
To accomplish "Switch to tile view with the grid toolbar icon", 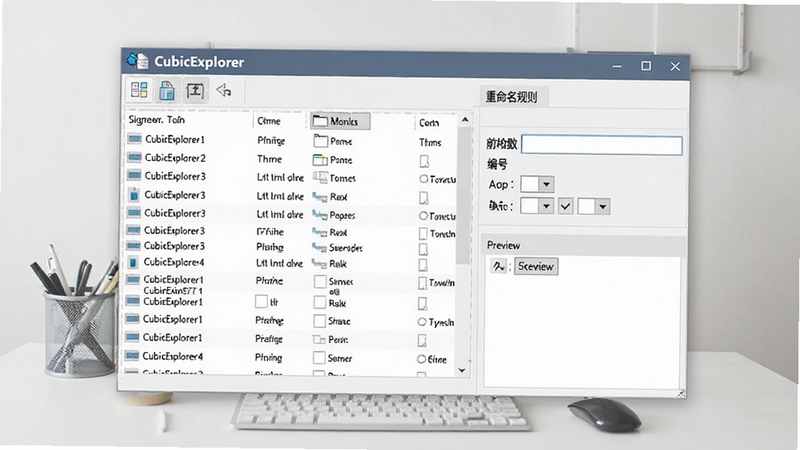I will tap(139, 90).
